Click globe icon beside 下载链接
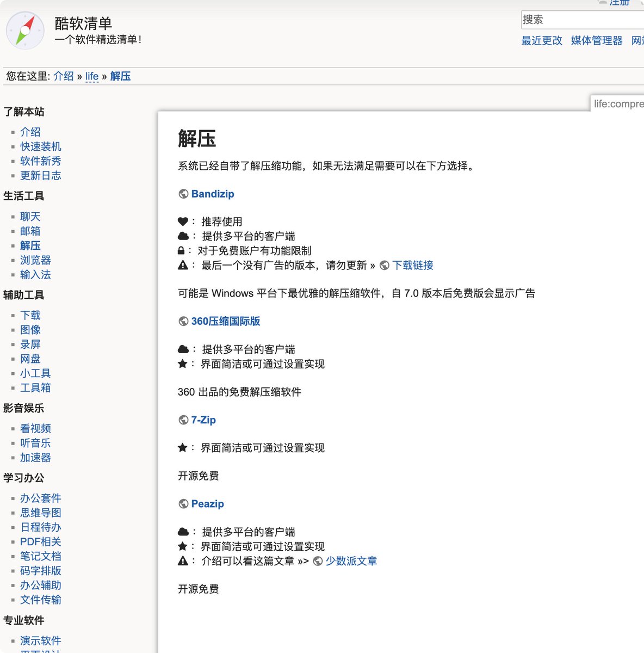The image size is (644, 653). pyautogui.click(x=385, y=266)
